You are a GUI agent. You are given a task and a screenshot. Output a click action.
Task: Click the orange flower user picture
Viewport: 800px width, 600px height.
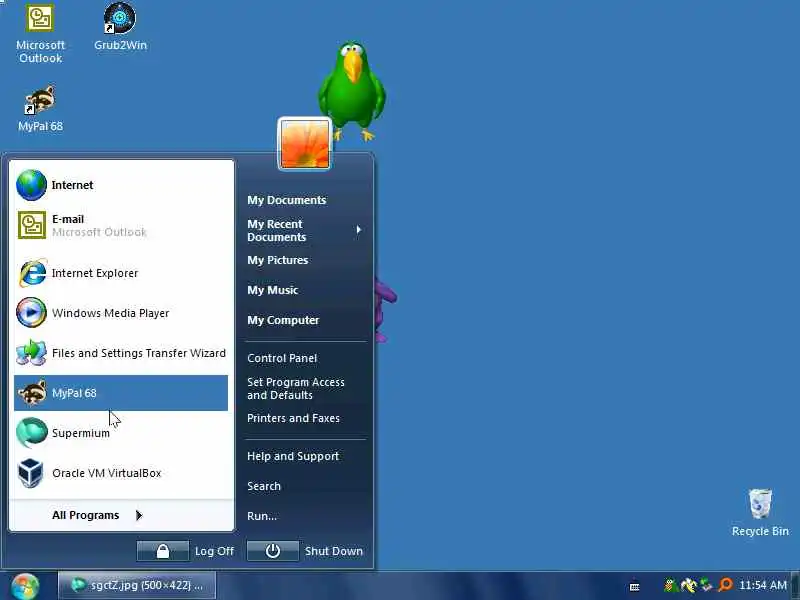click(305, 144)
